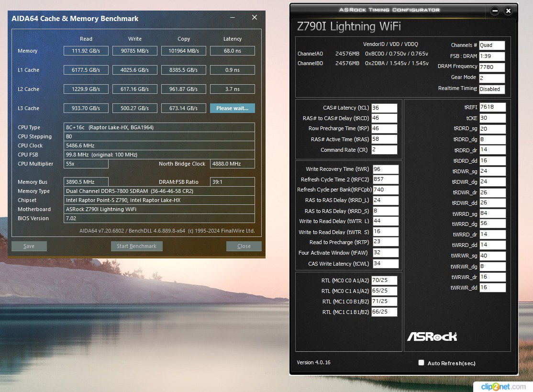Click the ASRock logo

click(432, 336)
